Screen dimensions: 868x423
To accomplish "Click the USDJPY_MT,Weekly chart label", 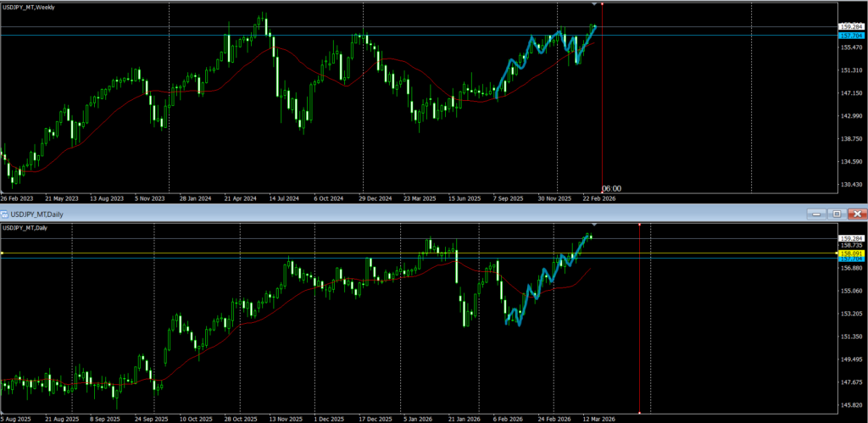I will [34, 8].
